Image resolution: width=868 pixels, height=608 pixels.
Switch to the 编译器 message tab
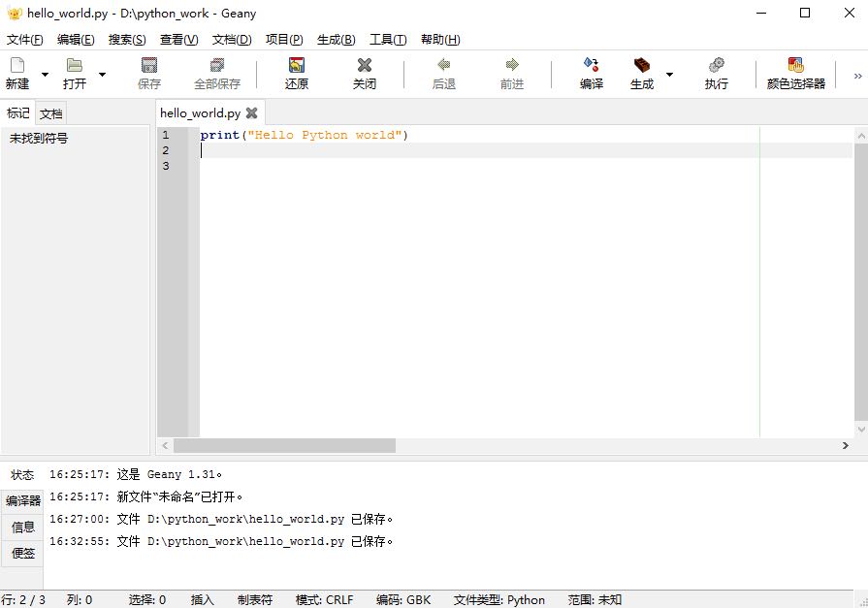click(x=22, y=501)
